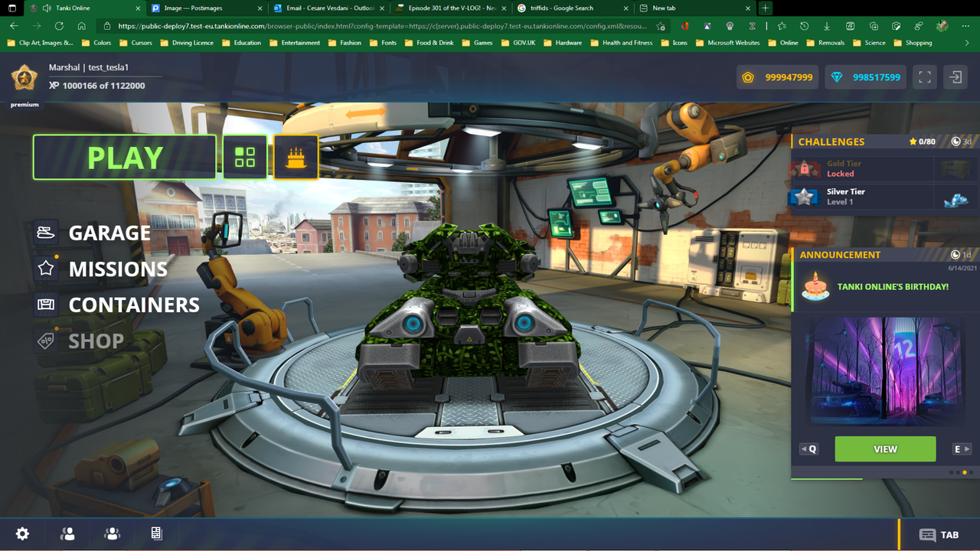Open the news page icon
The width and height of the screenshot is (980, 551).
point(156,534)
